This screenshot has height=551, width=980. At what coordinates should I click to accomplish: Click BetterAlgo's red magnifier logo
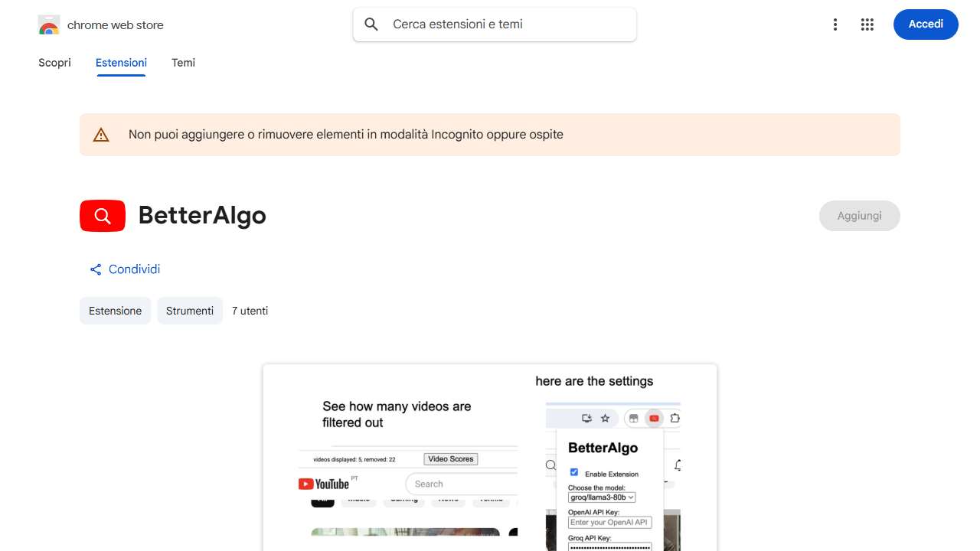(x=102, y=215)
